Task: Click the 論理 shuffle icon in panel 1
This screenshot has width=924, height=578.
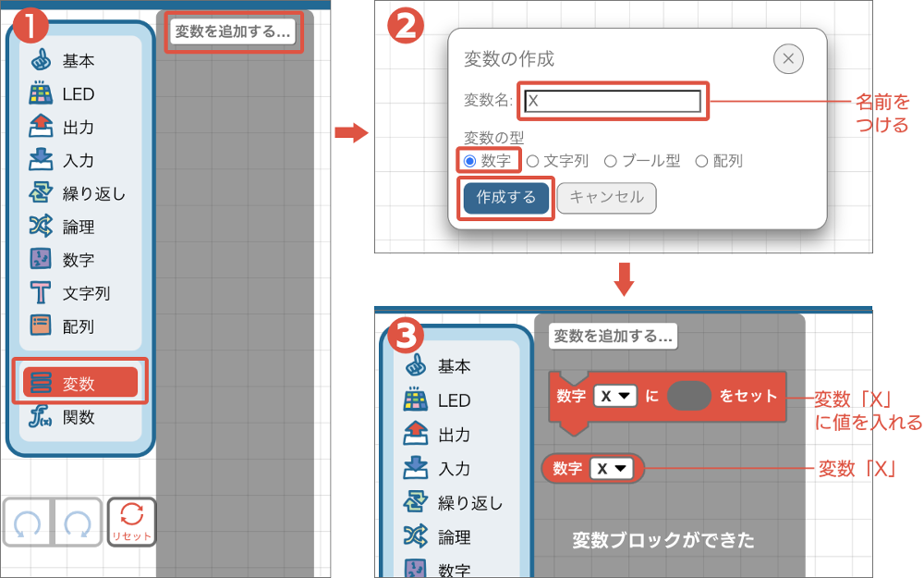Action: [41, 226]
